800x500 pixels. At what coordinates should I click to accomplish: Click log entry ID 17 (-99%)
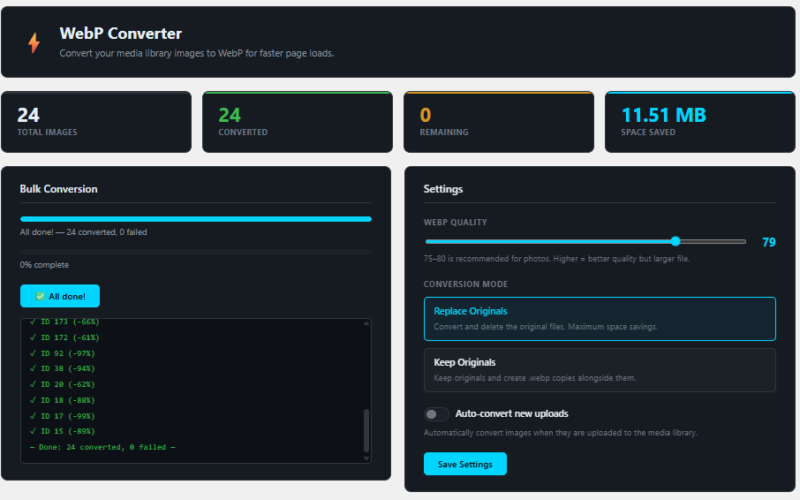pyautogui.click(x=62, y=416)
